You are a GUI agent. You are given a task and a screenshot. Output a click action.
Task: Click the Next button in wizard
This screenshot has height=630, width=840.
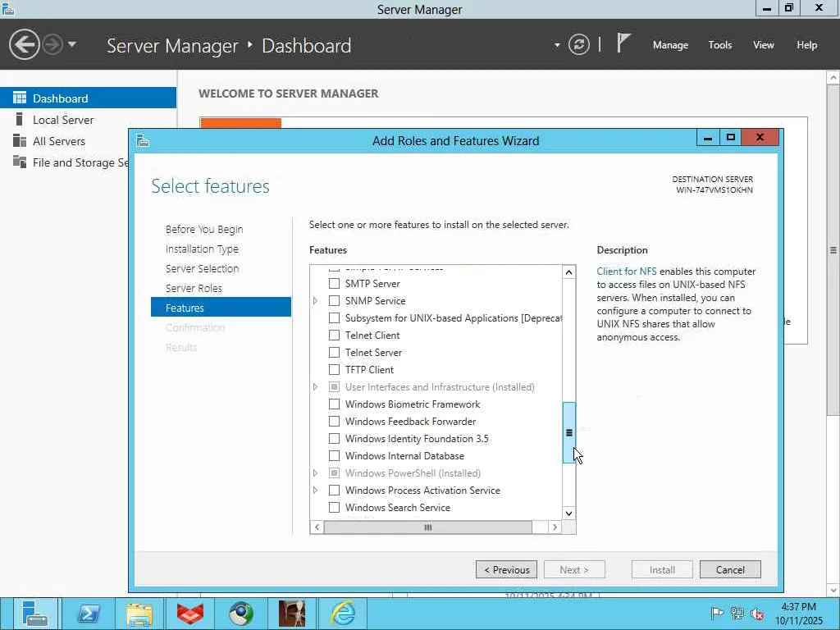[x=574, y=569]
